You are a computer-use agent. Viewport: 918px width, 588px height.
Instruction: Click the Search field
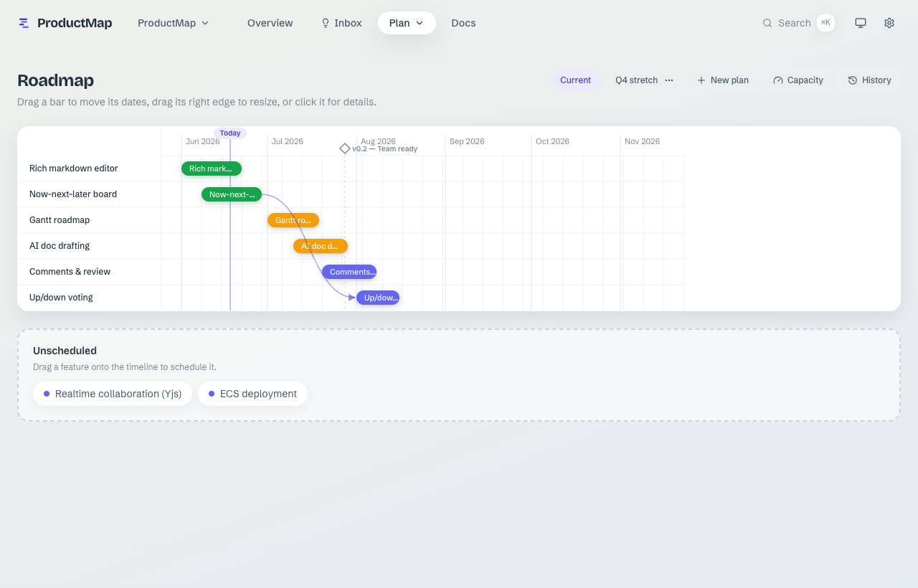click(x=798, y=23)
